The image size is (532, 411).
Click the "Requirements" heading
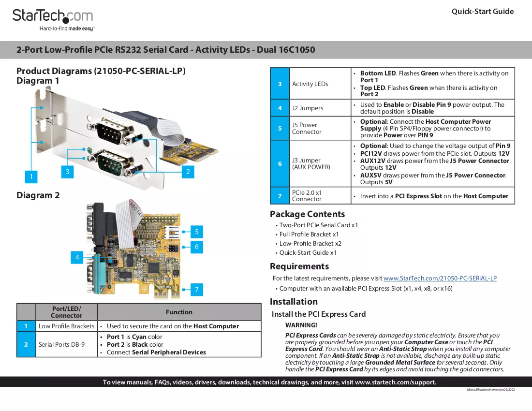299,266
